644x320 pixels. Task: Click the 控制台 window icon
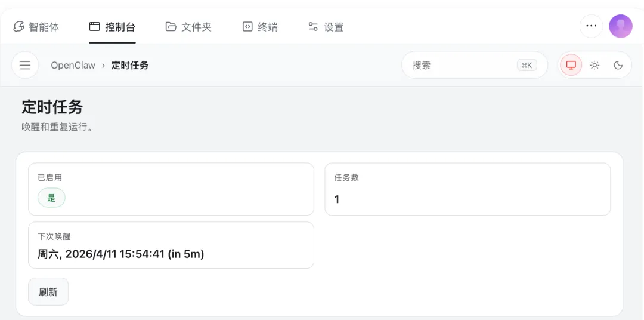pos(94,27)
